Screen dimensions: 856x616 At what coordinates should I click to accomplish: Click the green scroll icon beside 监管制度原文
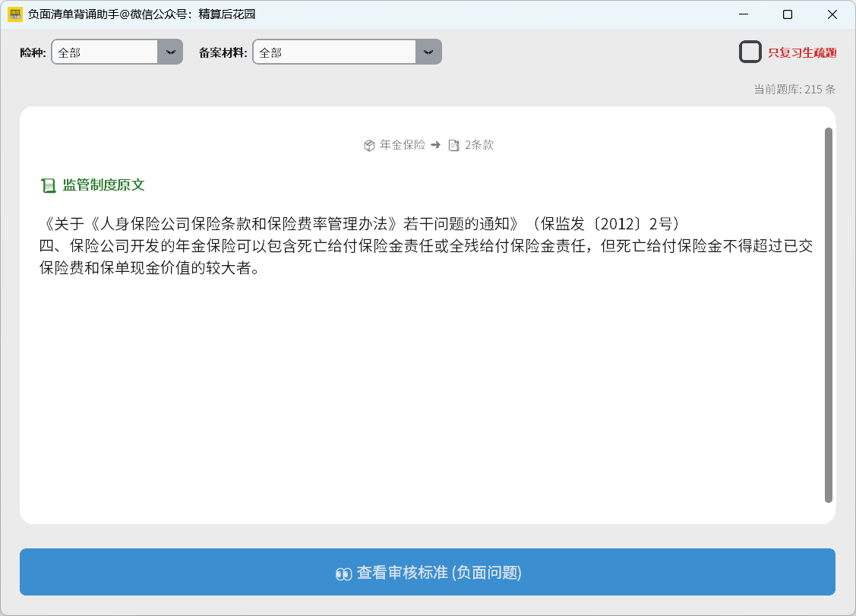tap(49, 185)
